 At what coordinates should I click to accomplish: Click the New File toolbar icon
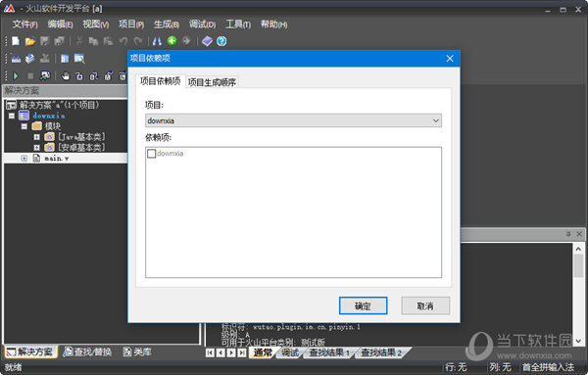[x=16, y=41]
